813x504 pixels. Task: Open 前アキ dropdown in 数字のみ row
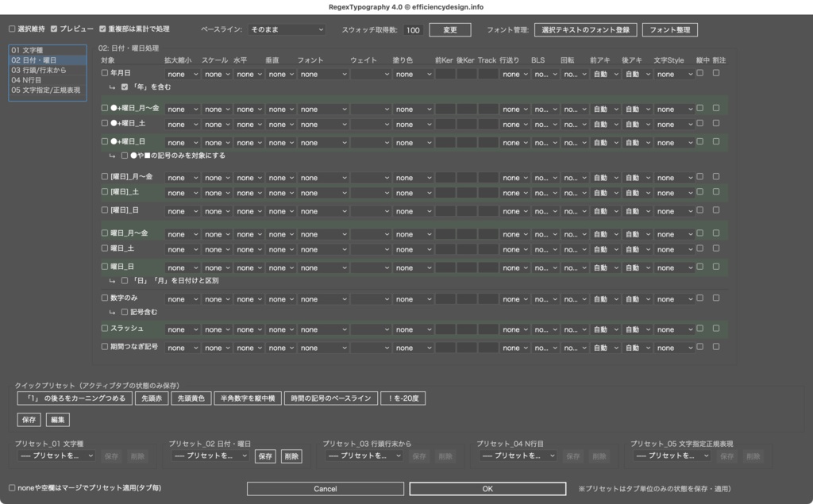pos(605,299)
